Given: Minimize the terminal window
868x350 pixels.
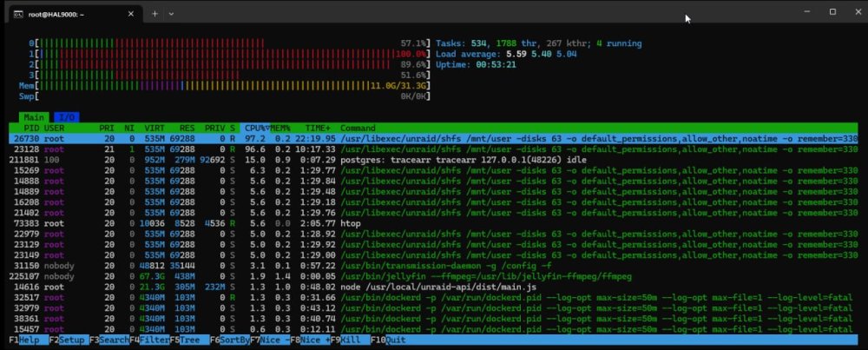Looking at the screenshot, I should (x=807, y=11).
